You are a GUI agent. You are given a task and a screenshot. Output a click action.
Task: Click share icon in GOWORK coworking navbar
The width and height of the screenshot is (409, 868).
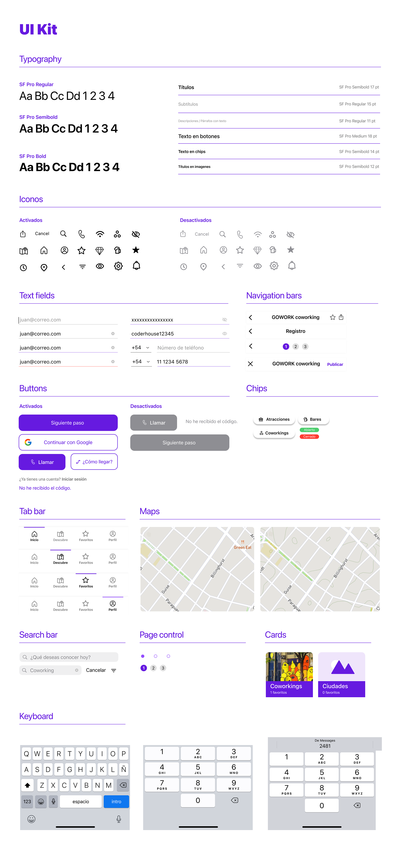click(x=341, y=317)
